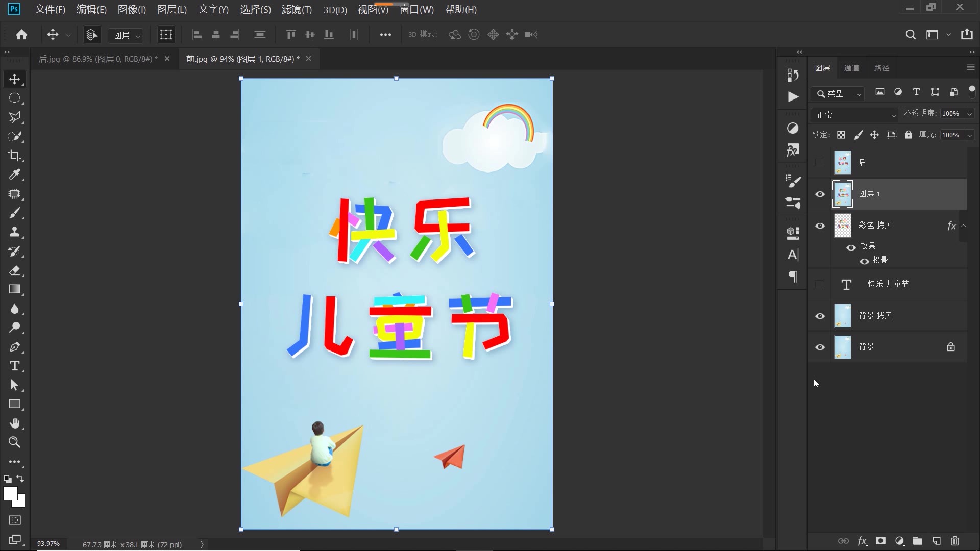This screenshot has height=551, width=980.
Task: Select the Move tool in the toolbox
Action: [14, 79]
